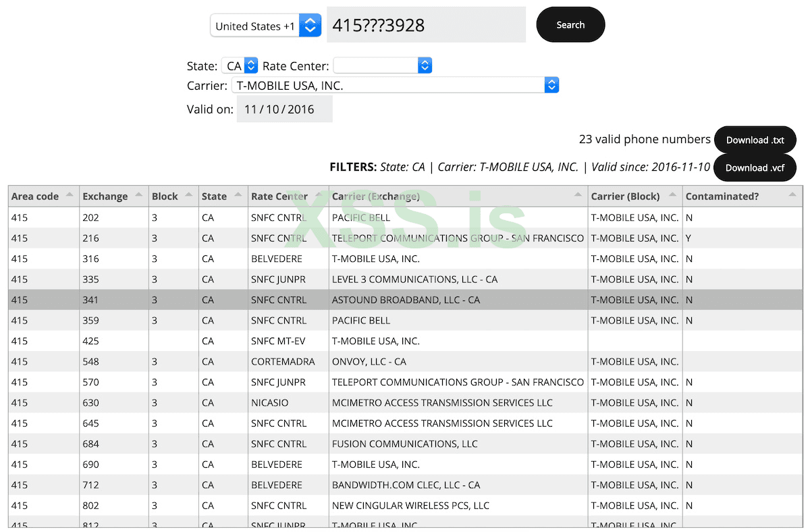
Task: Select exchange 690 cell
Action: point(114,464)
